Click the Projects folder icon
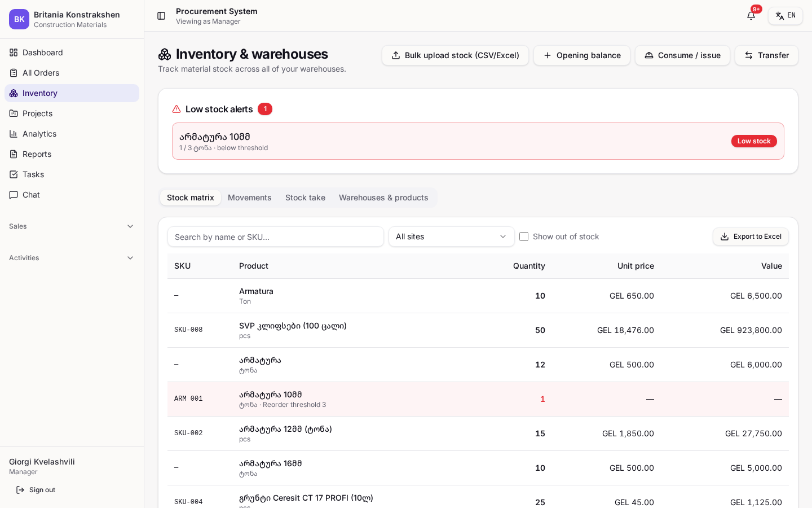 pos(14,113)
